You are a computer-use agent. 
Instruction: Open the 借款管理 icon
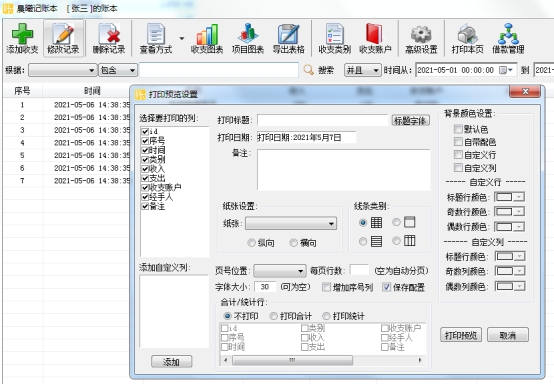508,34
